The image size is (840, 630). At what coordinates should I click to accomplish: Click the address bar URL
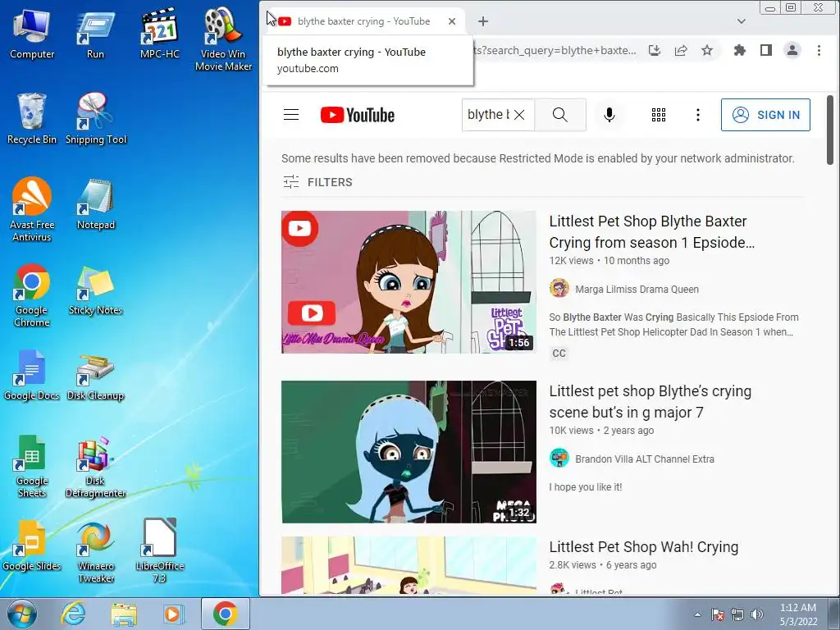(x=555, y=50)
